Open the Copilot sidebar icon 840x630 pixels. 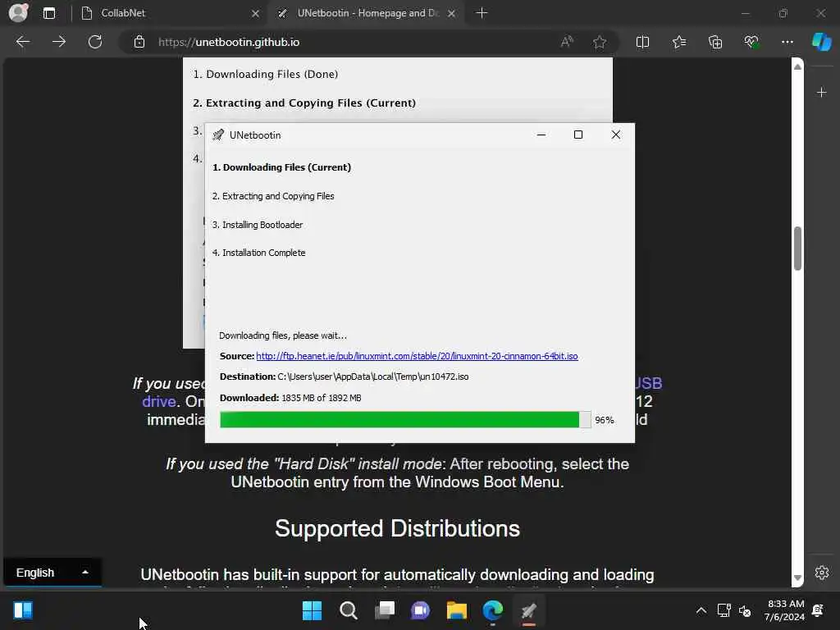822,42
